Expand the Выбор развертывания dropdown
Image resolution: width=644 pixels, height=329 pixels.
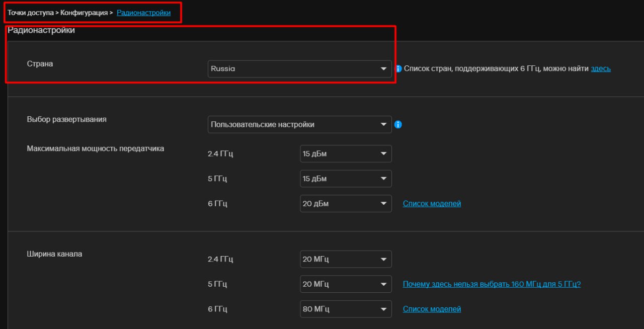[x=299, y=124]
